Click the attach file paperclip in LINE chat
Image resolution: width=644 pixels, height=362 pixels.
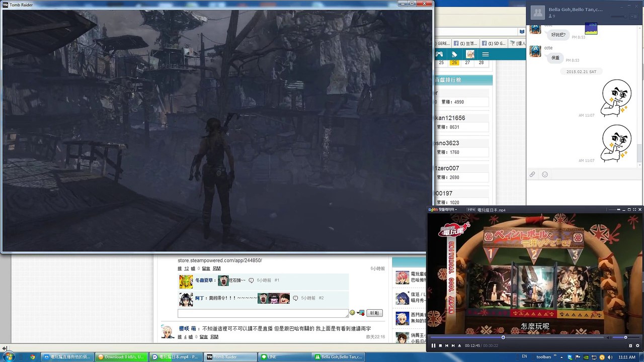[532, 174]
